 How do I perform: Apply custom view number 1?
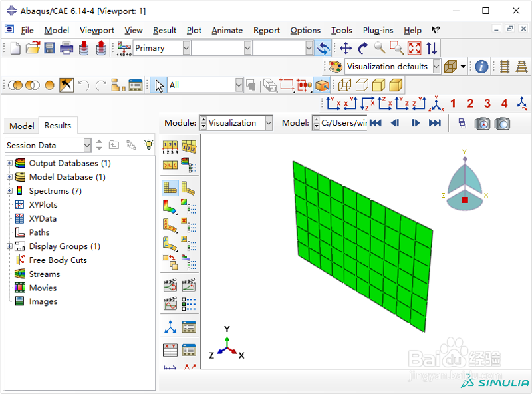point(453,103)
